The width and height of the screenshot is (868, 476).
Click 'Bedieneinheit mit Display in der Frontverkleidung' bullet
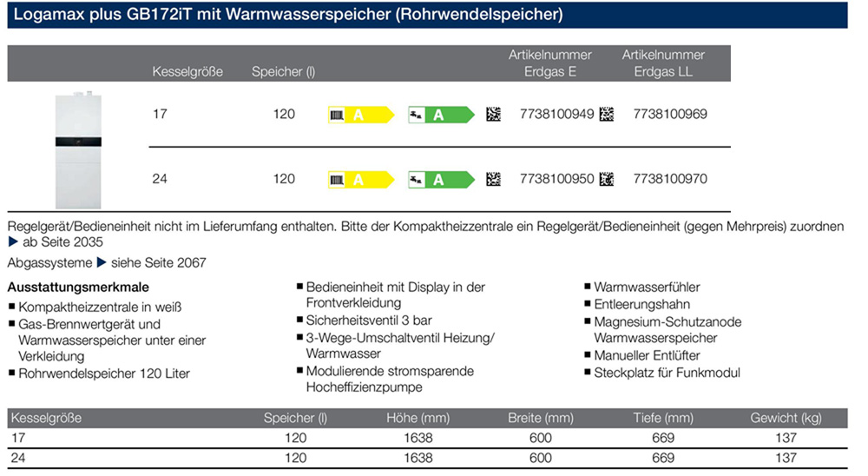[x=395, y=294]
